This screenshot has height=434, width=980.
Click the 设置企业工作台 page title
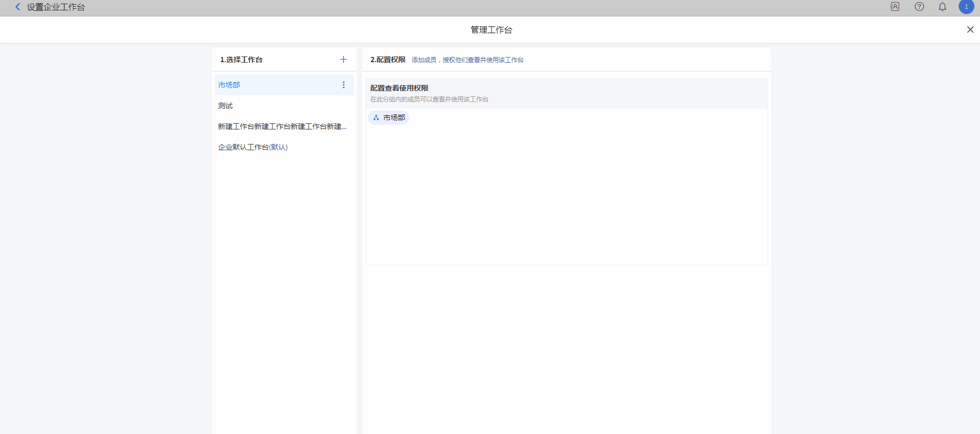pyautogui.click(x=56, y=7)
